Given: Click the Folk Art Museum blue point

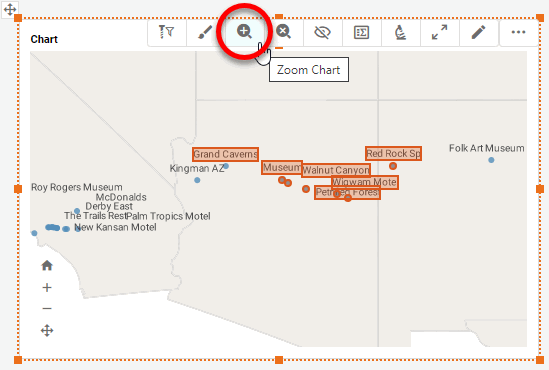Looking at the screenshot, I should [491, 160].
